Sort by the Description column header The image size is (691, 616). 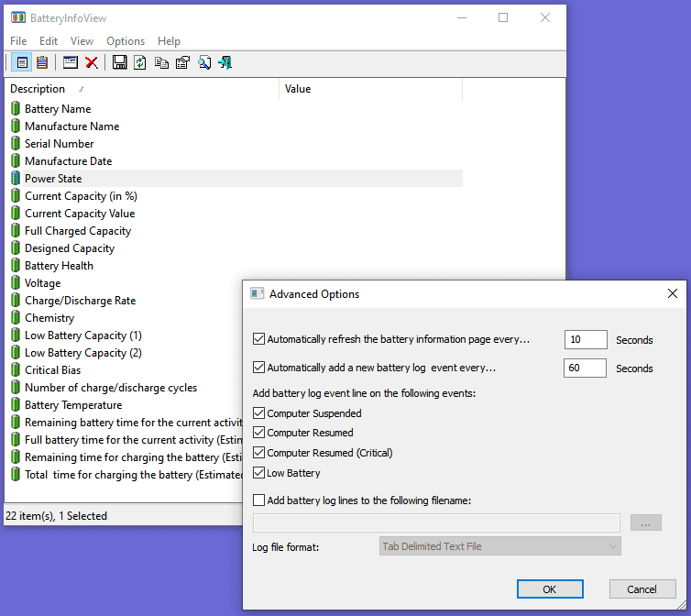point(141,89)
